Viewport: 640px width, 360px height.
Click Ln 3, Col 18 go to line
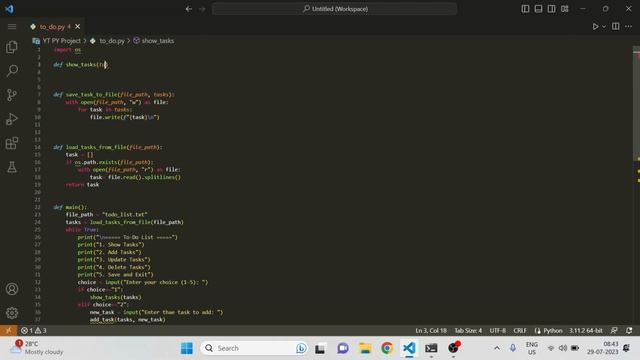(431, 331)
